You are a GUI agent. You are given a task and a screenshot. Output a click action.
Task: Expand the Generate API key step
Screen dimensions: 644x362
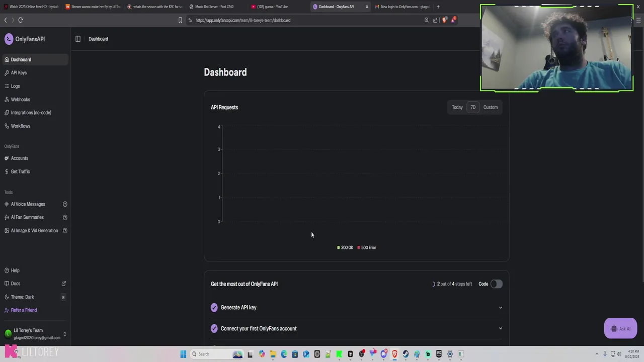click(356, 307)
